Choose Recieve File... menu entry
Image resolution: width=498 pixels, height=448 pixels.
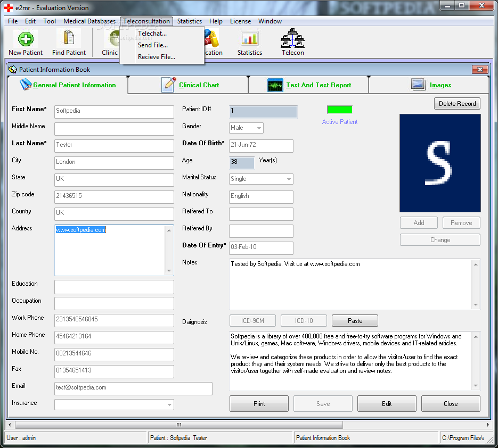coord(156,57)
